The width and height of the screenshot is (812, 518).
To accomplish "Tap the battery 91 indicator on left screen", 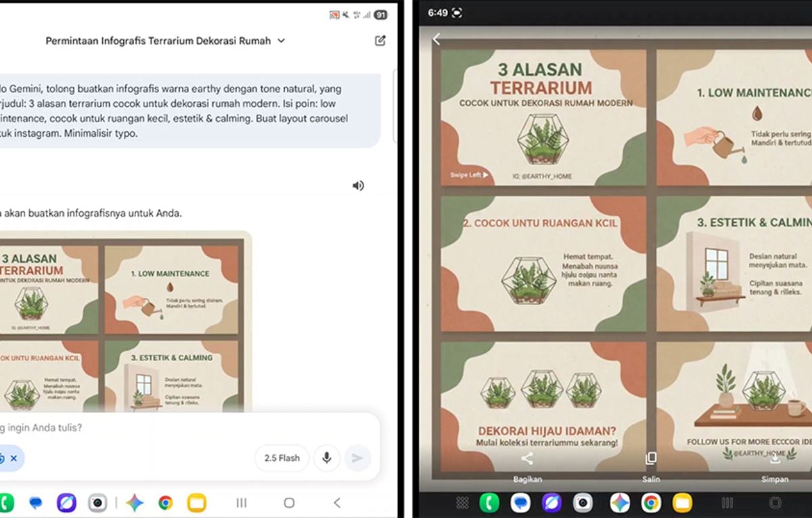I will click(x=381, y=14).
